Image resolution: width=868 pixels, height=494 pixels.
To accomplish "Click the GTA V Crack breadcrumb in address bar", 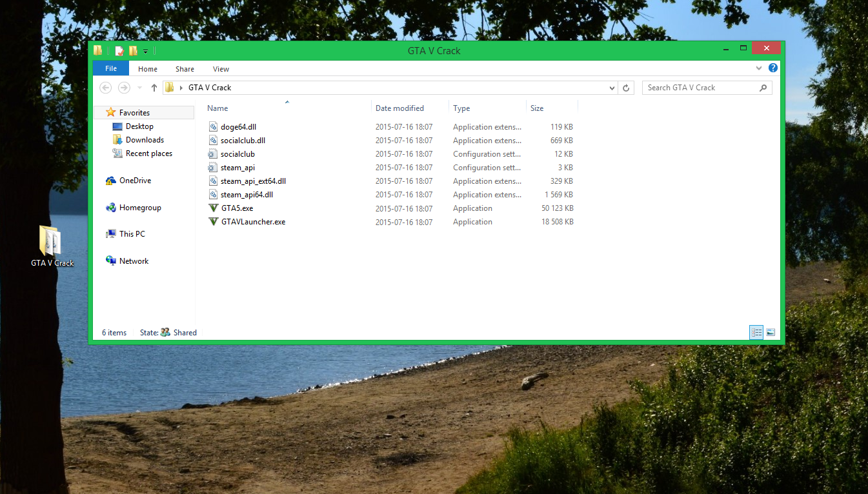I will [x=209, y=88].
